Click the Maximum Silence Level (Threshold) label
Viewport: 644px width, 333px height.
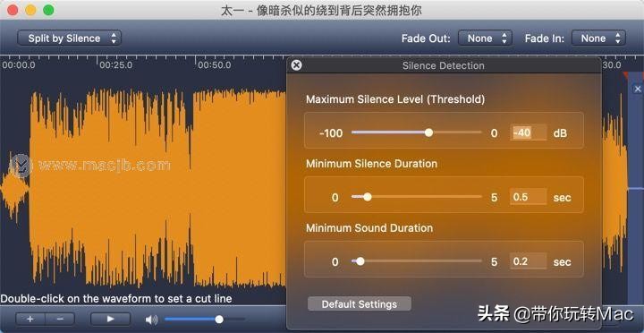[x=395, y=99]
